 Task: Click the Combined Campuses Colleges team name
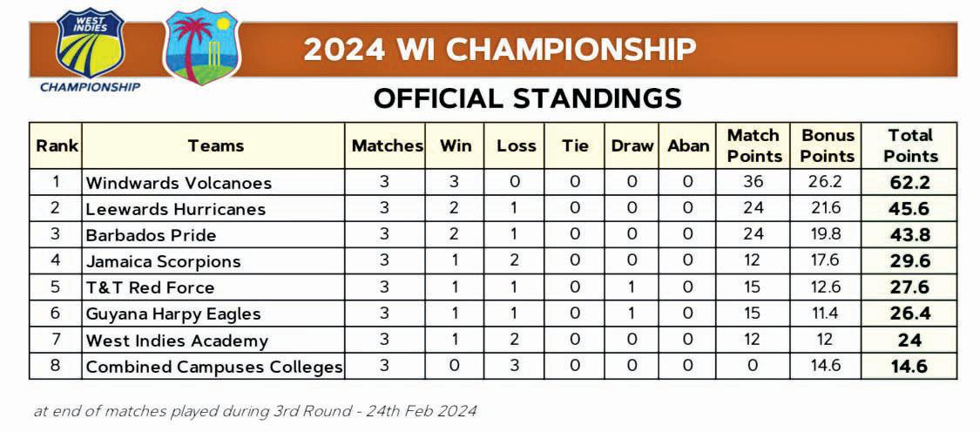(213, 367)
